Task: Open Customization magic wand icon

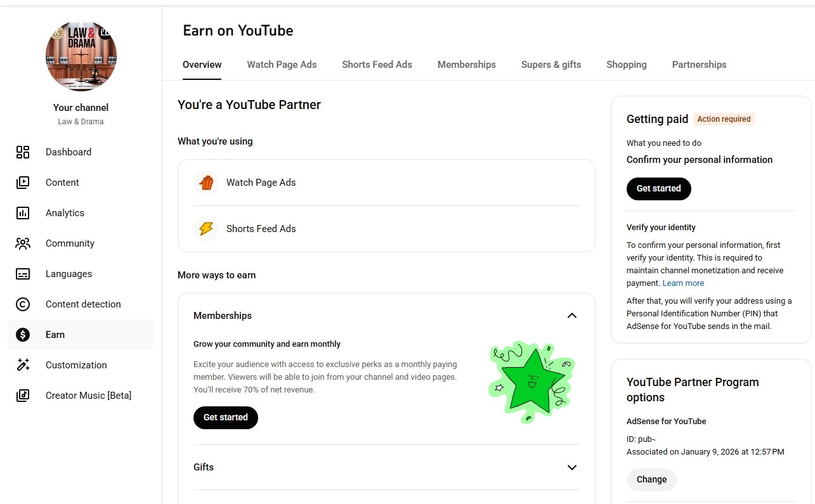Action: pos(23,365)
